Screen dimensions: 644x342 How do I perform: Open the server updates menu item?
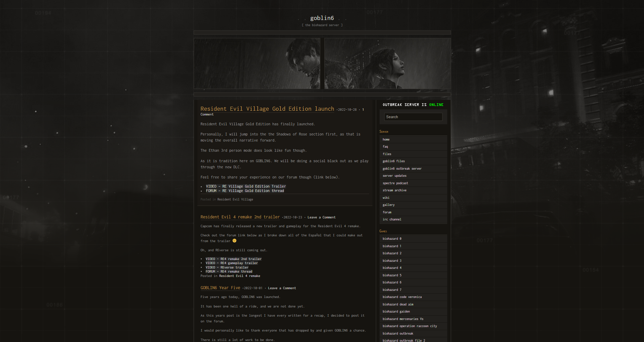coord(413,176)
